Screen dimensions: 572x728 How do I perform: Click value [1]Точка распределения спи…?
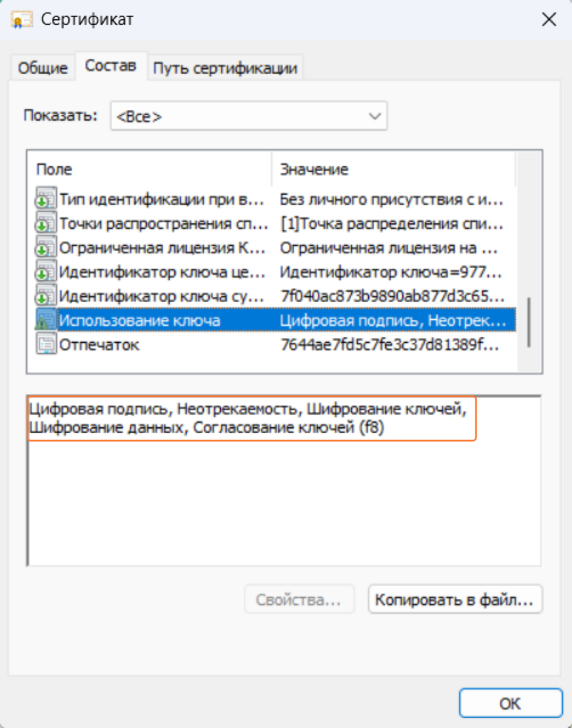pos(392,224)
